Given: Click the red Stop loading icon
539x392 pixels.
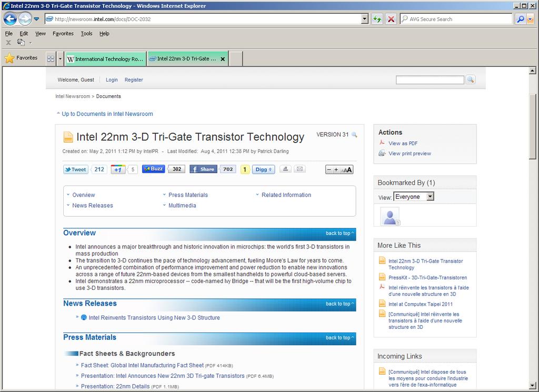Looking at the screenshot, I should click(x=391, y=19).
